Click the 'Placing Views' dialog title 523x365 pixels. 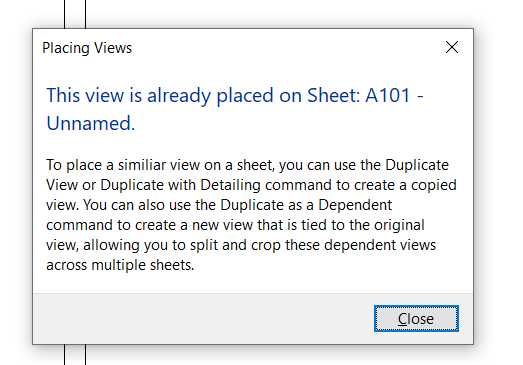point(87,48)
